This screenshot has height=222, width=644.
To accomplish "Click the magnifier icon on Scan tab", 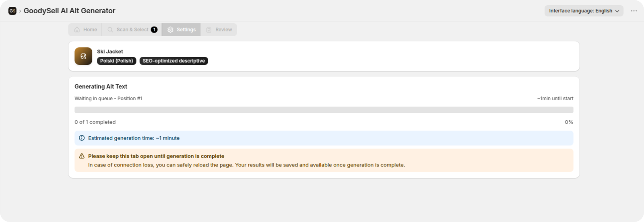I will coord(110,30).
